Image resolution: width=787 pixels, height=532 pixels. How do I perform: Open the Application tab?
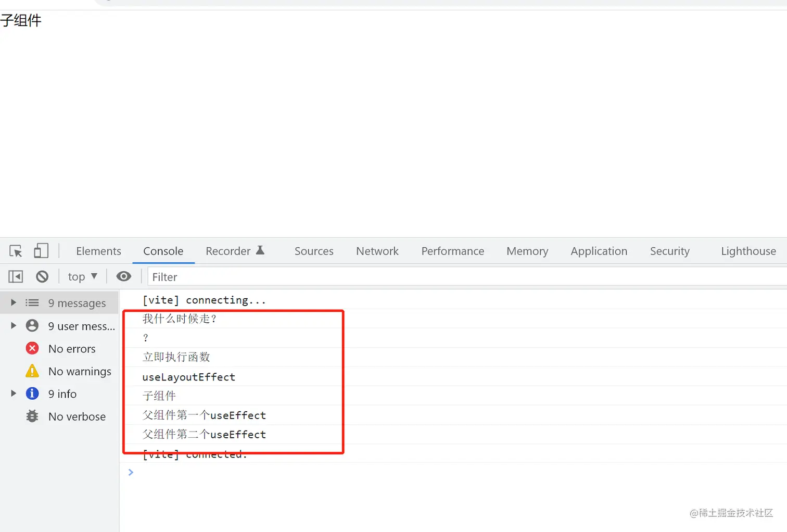pyautogui.click(x=599, y=251)
